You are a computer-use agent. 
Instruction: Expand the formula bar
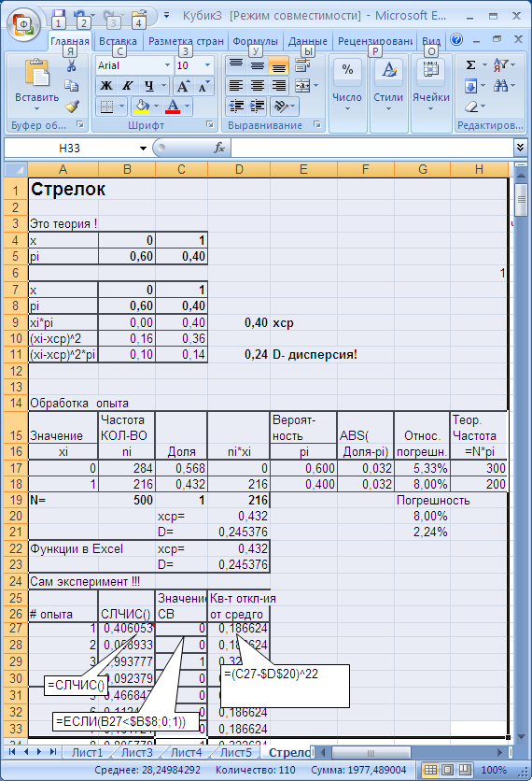coord(520,148)
